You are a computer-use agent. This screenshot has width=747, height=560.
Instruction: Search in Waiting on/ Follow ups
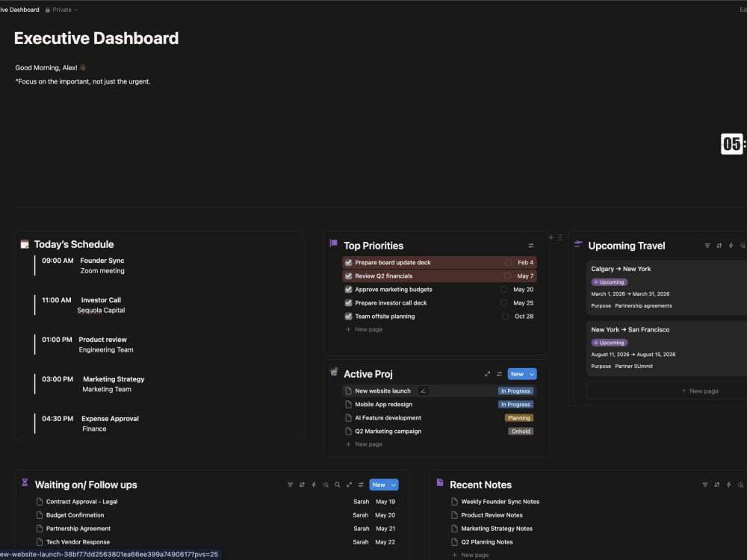tap(338, 485)
